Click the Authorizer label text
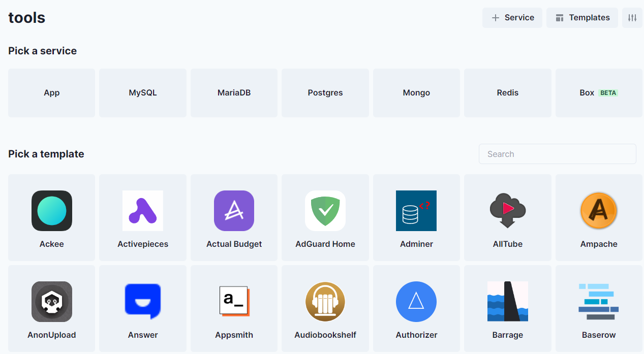This screenshot has height=354, width=644. 416,335
